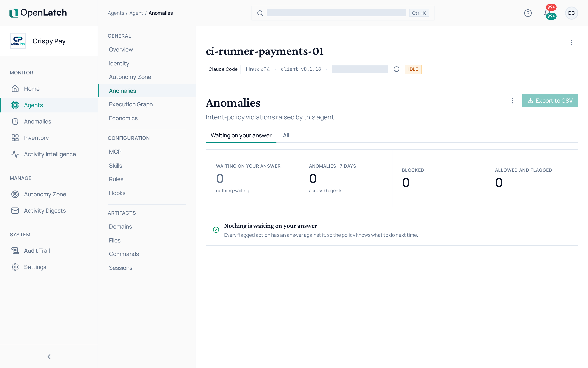Switch to the All tab
Viewport: 588px width, 368px height.
tap(286, 135)
